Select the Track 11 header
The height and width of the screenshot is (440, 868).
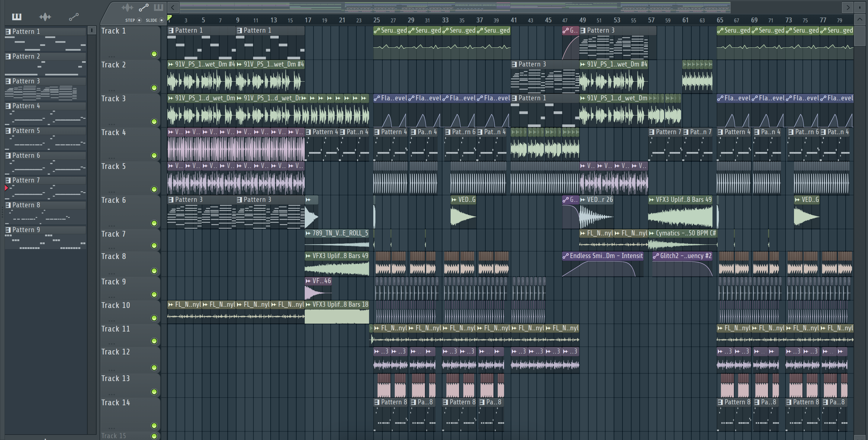coord(130,335)
